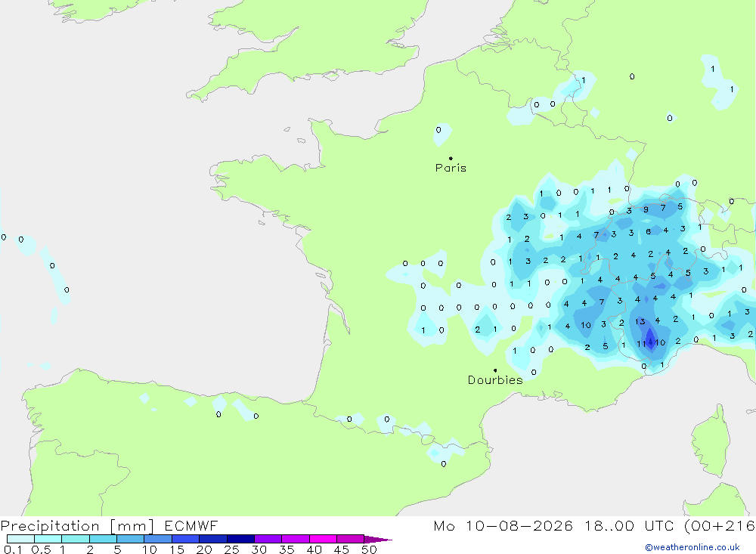Image resolution: width=756 pixels, height=554 pixels.
Task: Click the 1–2 mm legend swatch
Action: pyautogui.click(x=76, y=539)
